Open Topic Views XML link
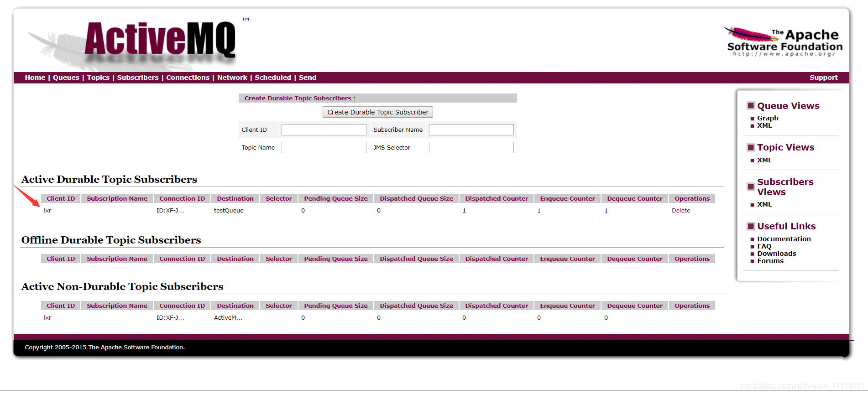 (765, 160)
